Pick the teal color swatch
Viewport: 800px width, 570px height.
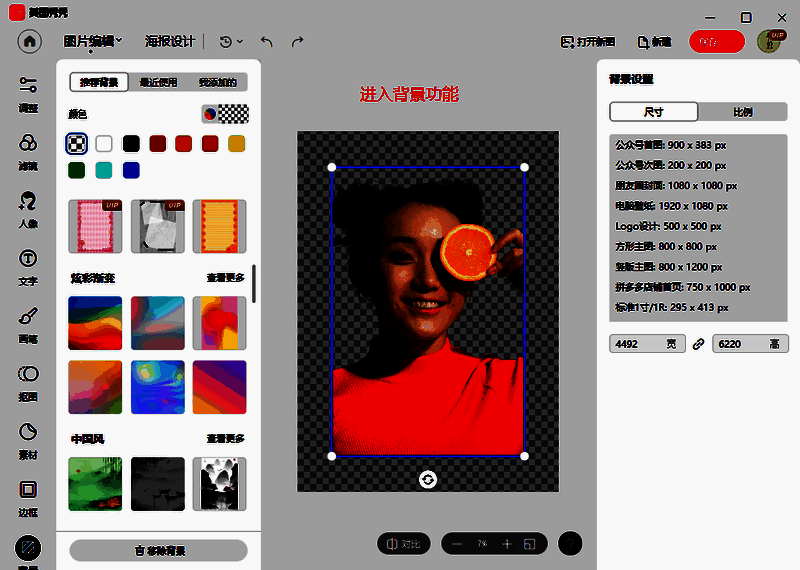pos(103,170)
